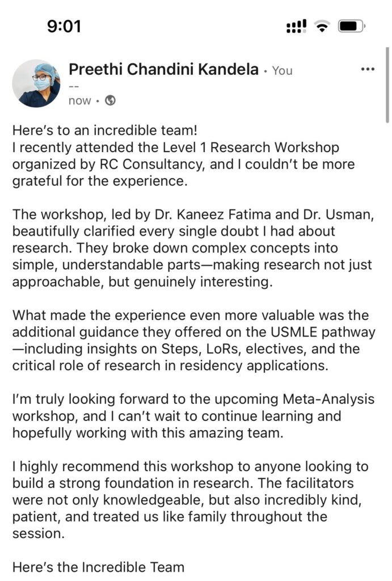
Task: Click the vertical scrollbar on right edge
Action: pyautogui.click(x=387, y=85)
